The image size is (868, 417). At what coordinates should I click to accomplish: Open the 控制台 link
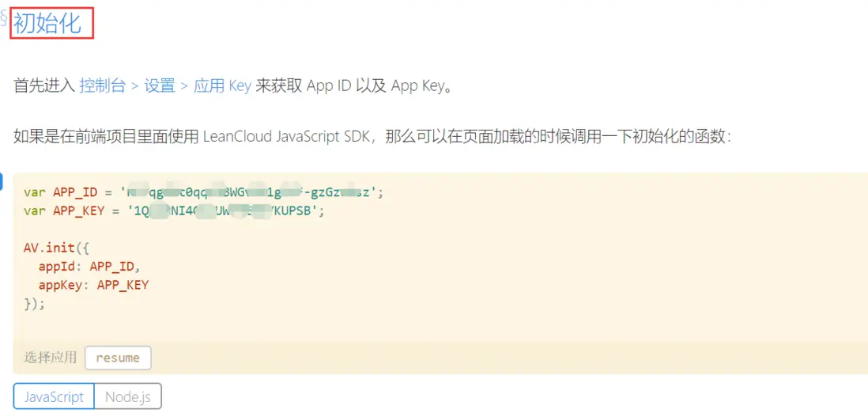coord(102,85)
